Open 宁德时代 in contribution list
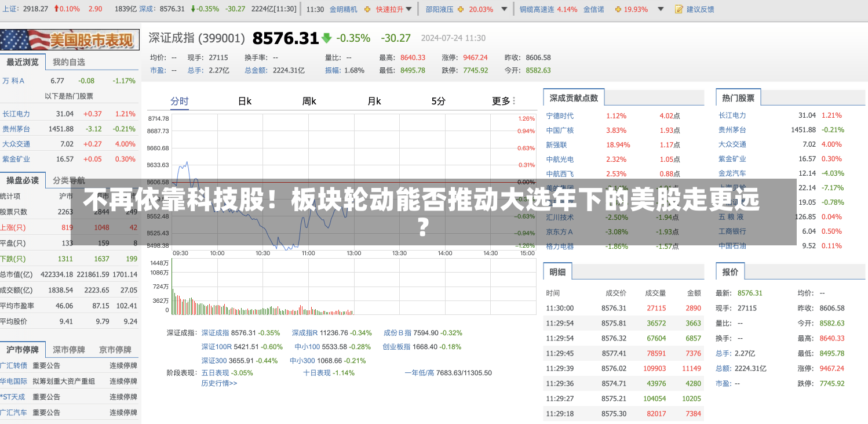The image size is (868, 424). pyautogui.click(x=560, y=115)
